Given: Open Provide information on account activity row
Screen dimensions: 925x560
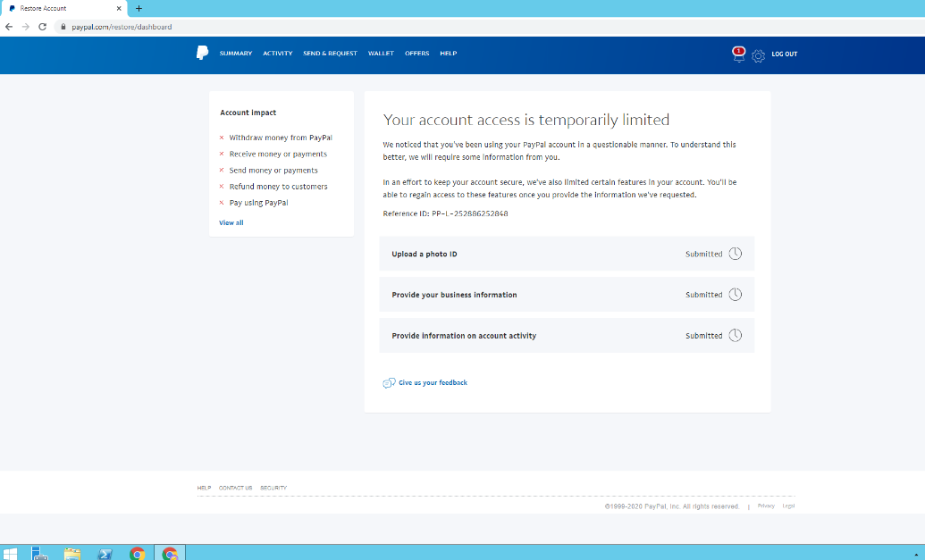Looking at the screenshot, I should coord(567,336).
